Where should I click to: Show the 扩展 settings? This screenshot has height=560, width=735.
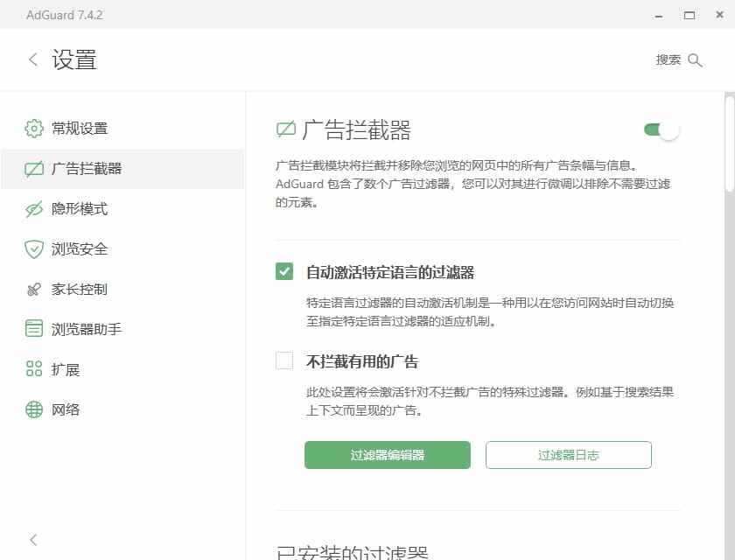tap(122, 369)
